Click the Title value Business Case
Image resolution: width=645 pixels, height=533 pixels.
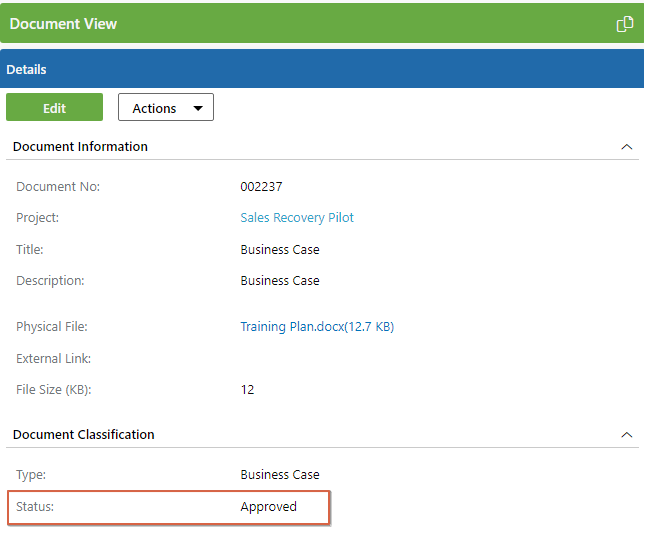click(280, 250)
